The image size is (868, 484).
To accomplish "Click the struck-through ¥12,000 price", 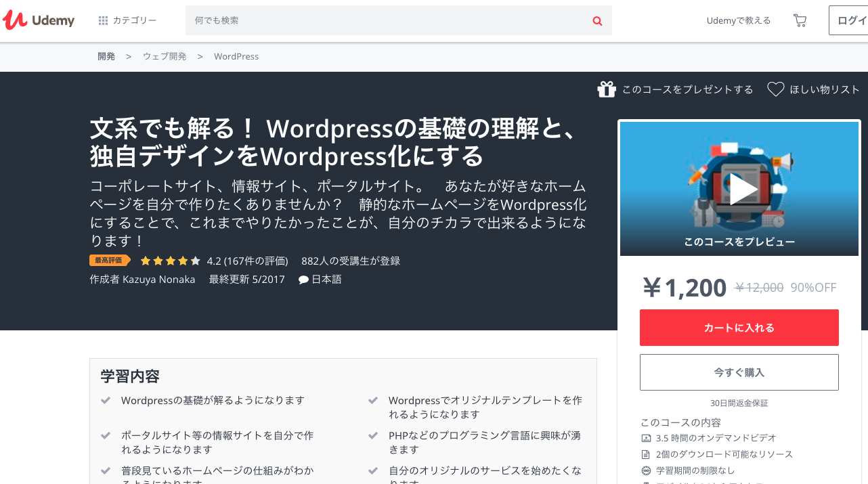I will coord(759,288).
